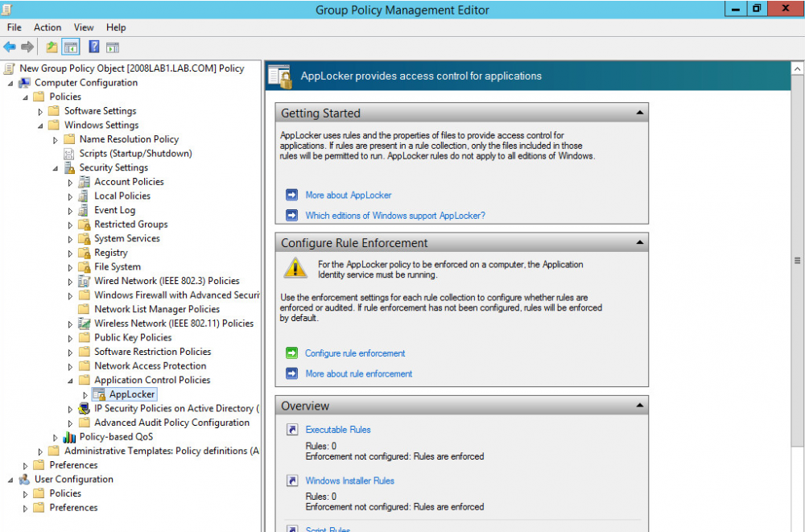Expand the AppLocker tree node
Viewport: 805px width, 532px height.
pyautogui.click(x=85, y=395)
